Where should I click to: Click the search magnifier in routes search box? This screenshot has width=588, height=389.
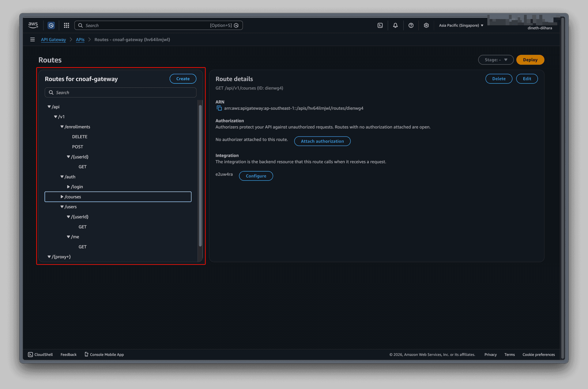[x=51, y=93]
